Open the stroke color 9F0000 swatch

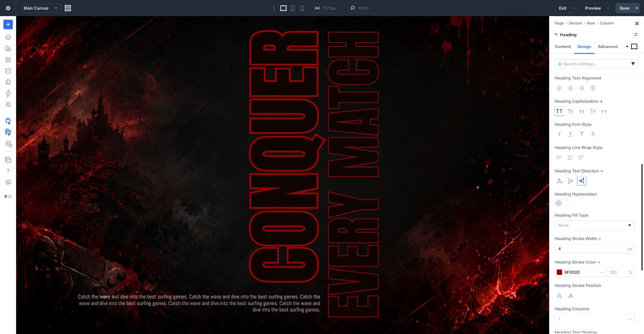coord(559,272)
